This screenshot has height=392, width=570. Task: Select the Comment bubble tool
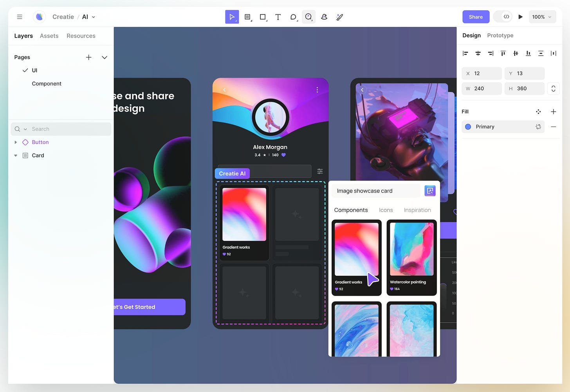tap(293, 17)
